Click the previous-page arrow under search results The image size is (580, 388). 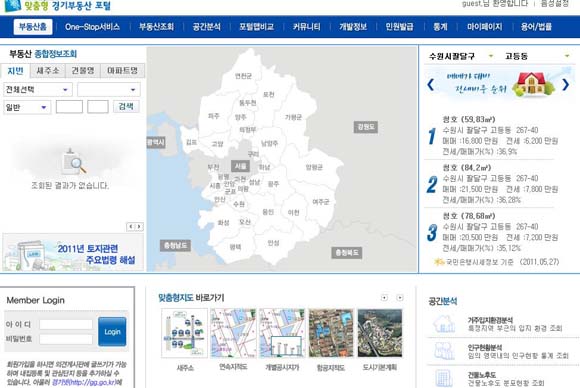[131, 226]
